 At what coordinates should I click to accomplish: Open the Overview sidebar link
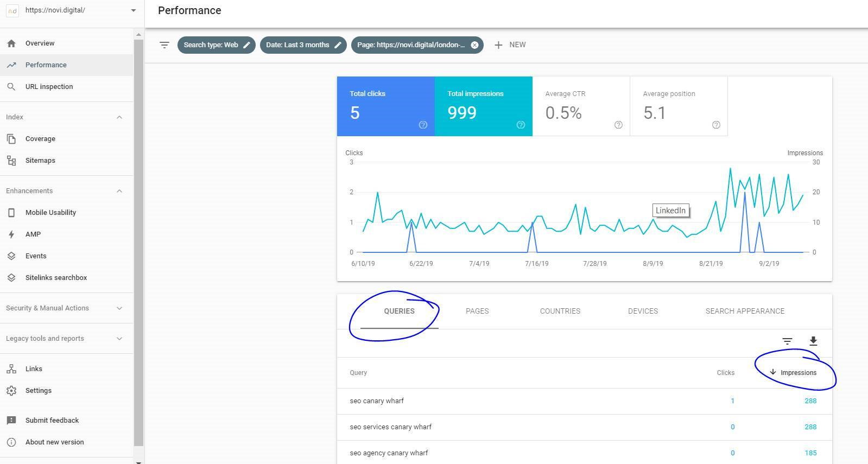[40, 43]
